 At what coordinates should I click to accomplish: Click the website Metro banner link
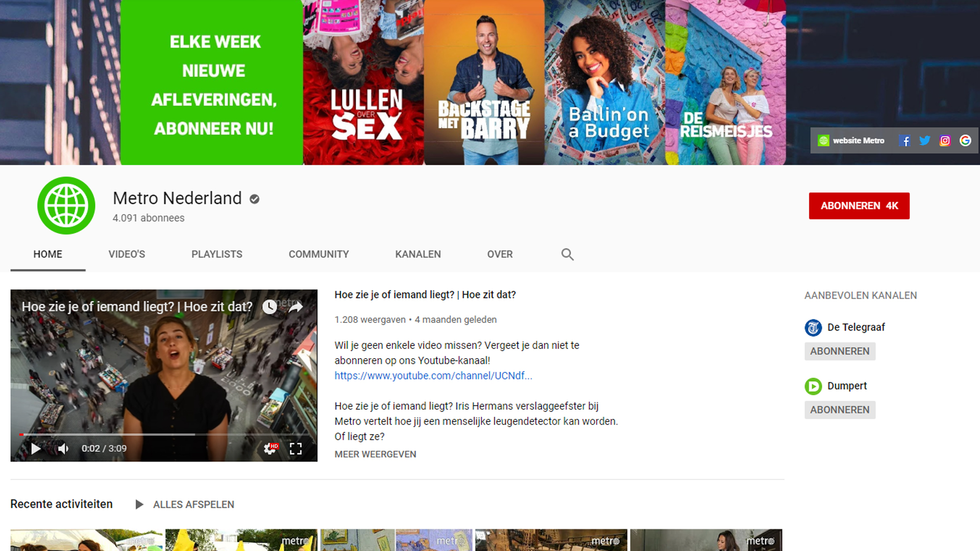point(851,141)
